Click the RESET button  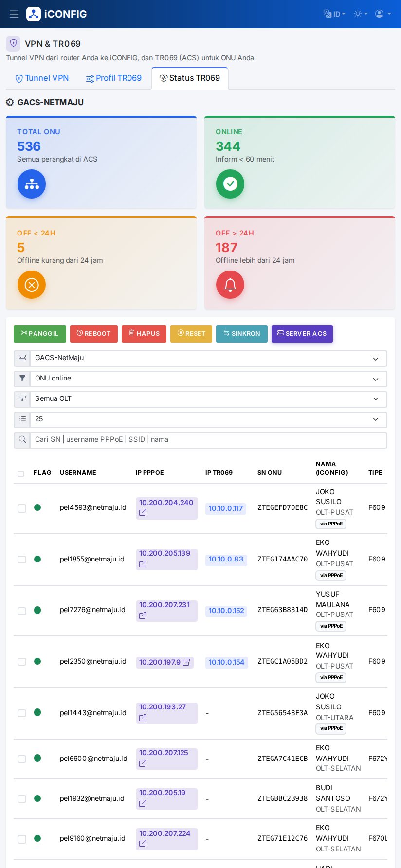(191, 334)
